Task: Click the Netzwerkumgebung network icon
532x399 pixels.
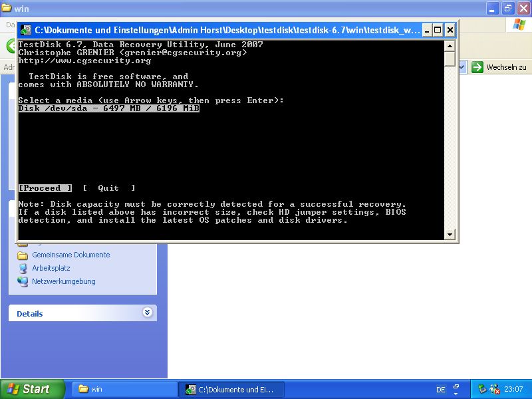Action: pos(23,281)
